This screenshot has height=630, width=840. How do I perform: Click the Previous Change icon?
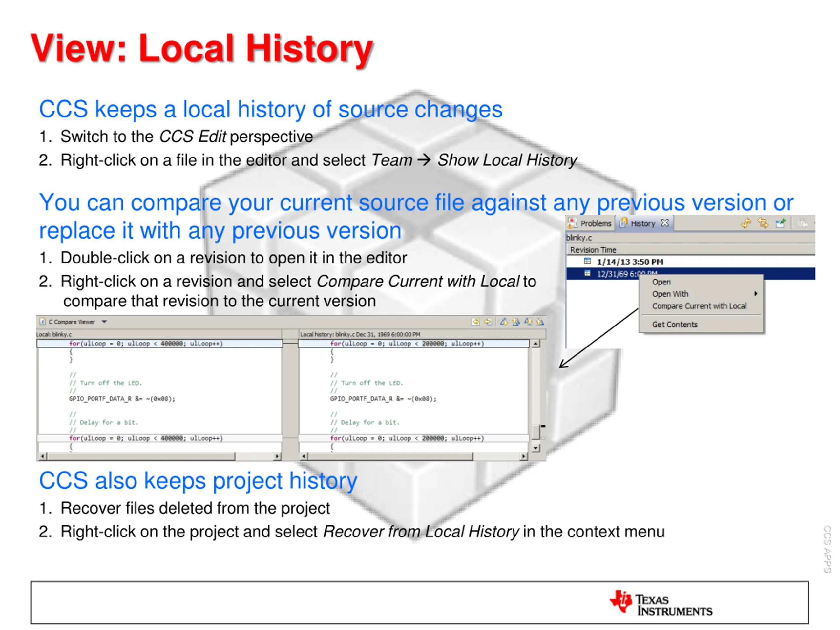pos(540,322)
